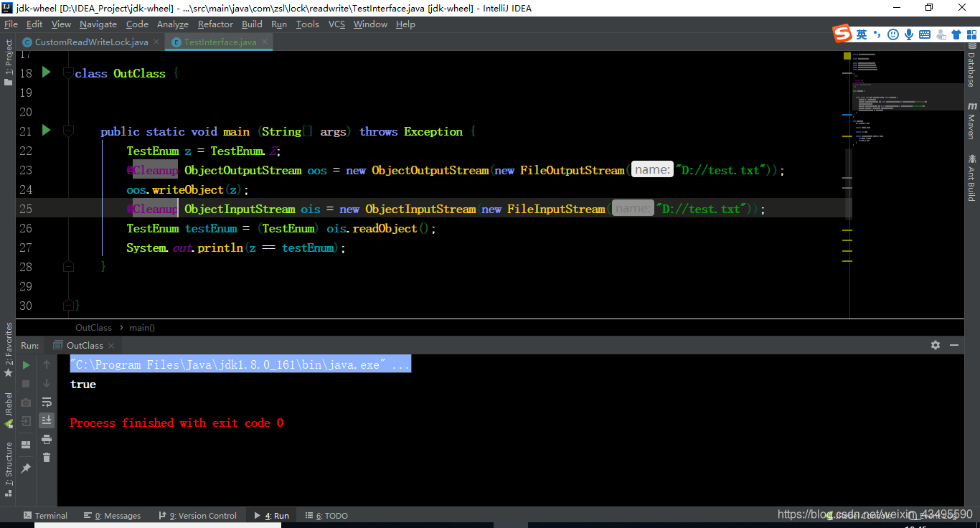The height and width of the screenshot is (528, 980).
Task: Toggle Sogou punctuation mode icon
Action: pyautogui.click(x=877, y=34)
